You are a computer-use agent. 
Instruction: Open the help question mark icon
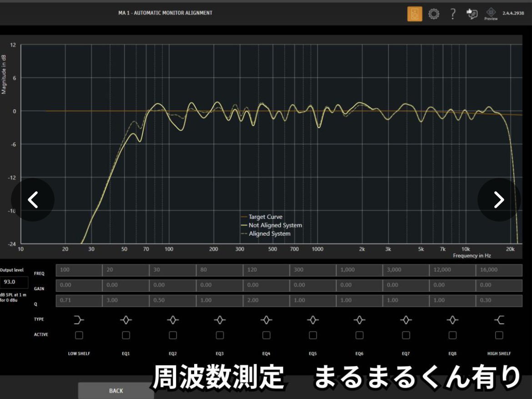pos(452,14)
